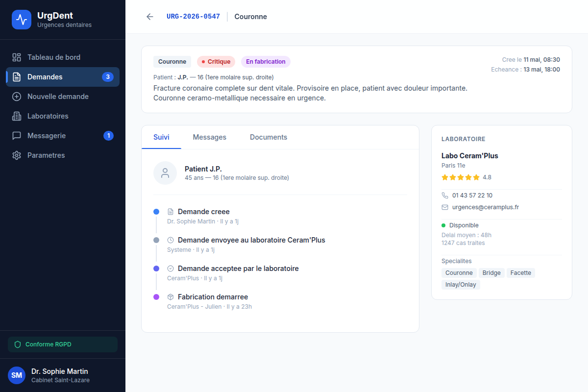The width and height of the screenshot is (588, 392).
Task: Click the Echeance 13 mai, 18:00 text
Action: (526, 70)
